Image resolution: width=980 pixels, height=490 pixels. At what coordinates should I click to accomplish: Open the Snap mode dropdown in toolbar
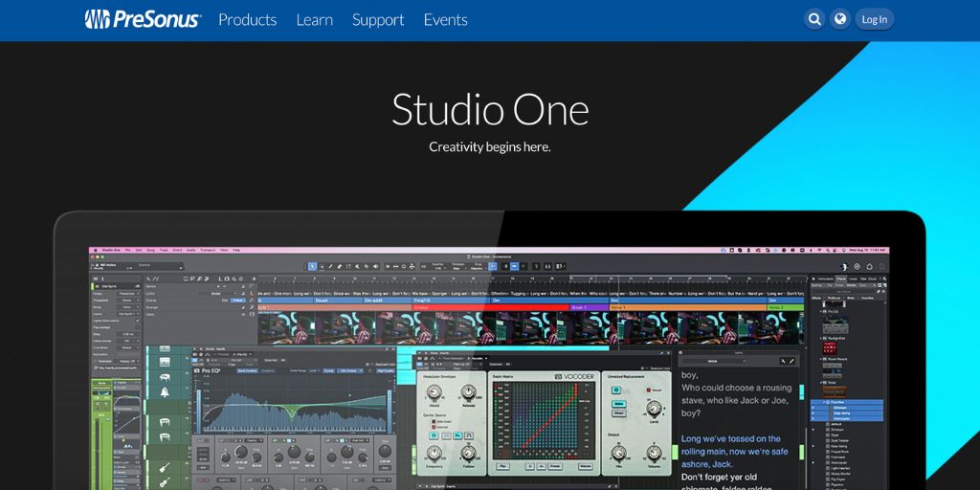point(477,266)
